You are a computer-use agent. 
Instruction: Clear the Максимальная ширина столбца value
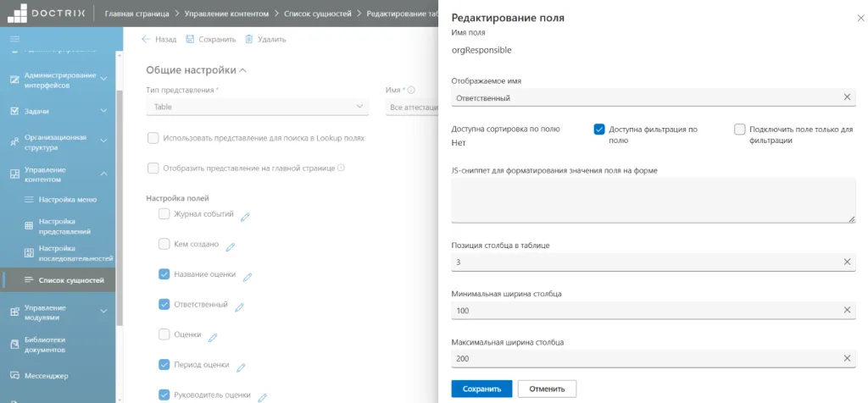(x=847, y=358)
